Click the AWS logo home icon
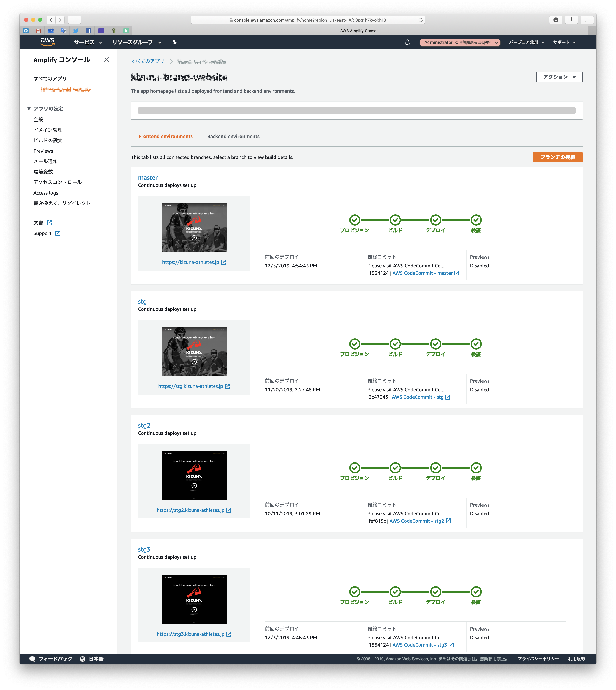 point(47,42)
